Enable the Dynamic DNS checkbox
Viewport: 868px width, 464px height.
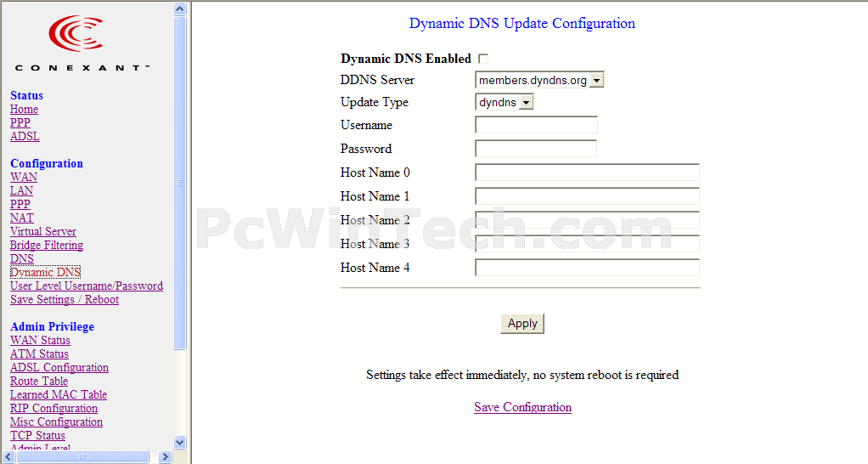(x=483, y=59)
